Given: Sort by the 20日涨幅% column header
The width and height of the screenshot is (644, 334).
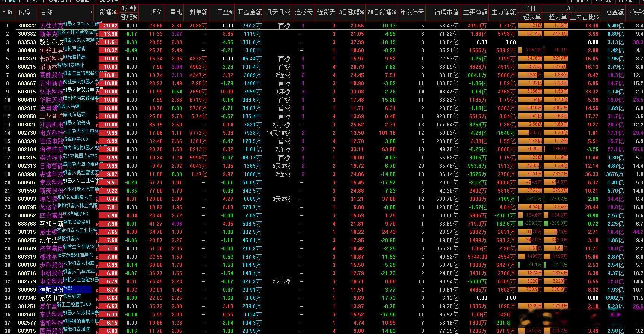Looking at the screenshot, I should tap(381, 12).
